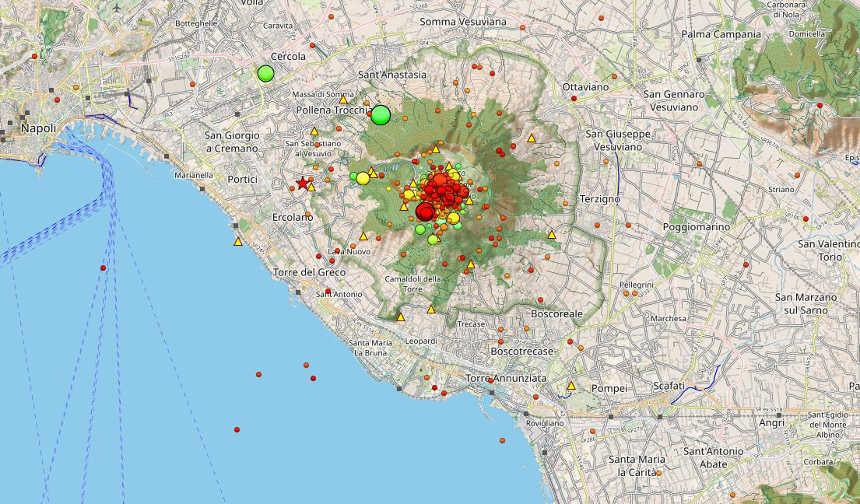The image size is (860, 504).
Task: Select yellow triangle station near Terzigno label
Action: coord(552,235)
